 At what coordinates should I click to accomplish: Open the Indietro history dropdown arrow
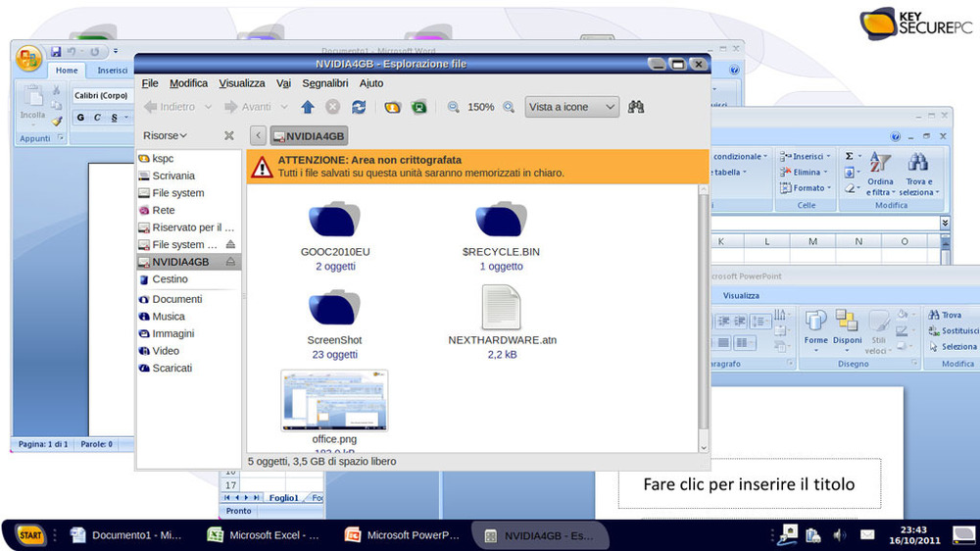tap(208, 107)
